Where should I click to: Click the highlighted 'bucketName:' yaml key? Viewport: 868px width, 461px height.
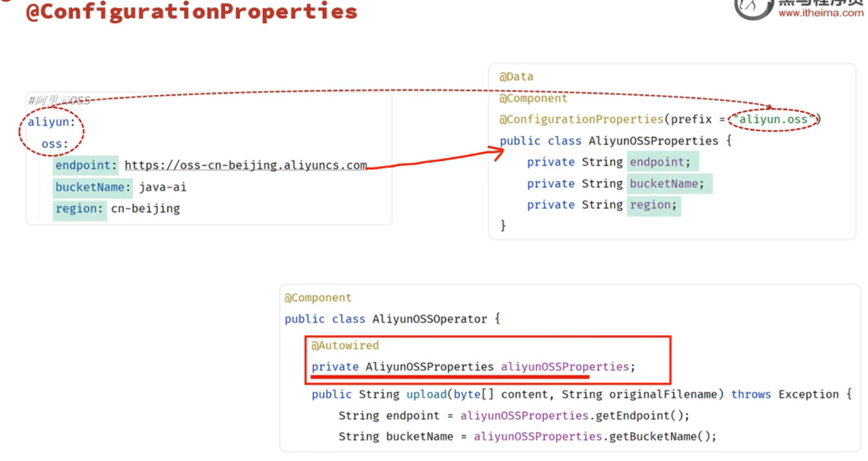[93, 187]
